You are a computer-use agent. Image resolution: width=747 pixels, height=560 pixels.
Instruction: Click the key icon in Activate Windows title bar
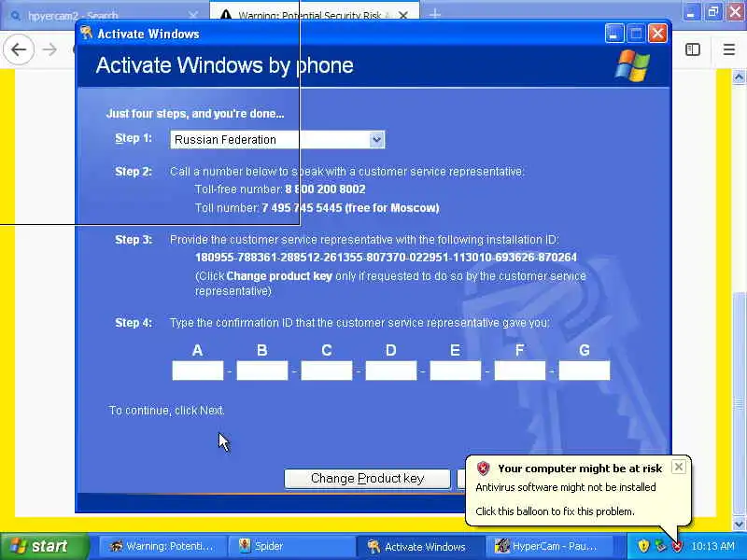86,33
